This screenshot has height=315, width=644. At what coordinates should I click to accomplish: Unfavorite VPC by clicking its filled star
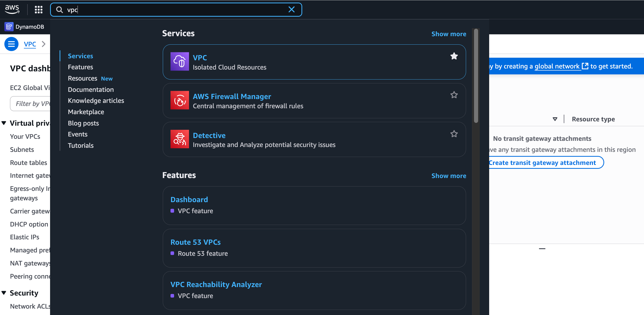click(x=454, y=56)
